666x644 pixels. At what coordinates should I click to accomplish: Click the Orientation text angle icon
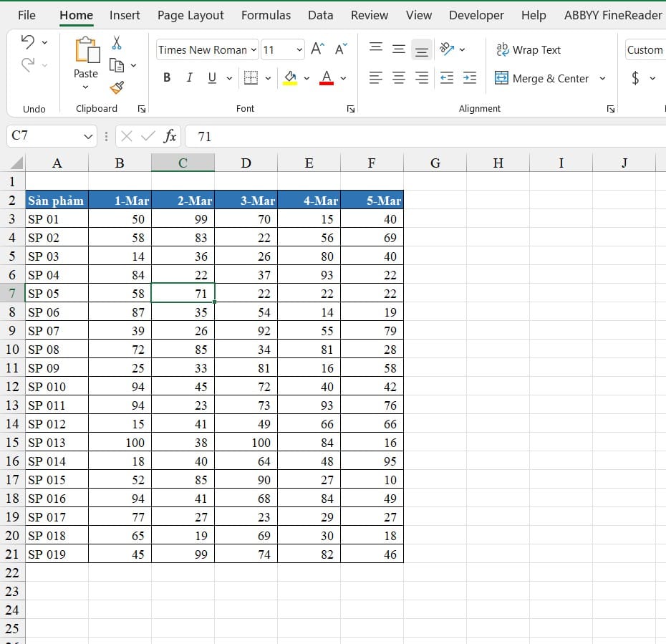pyautogui.click(x=446, y=49)
